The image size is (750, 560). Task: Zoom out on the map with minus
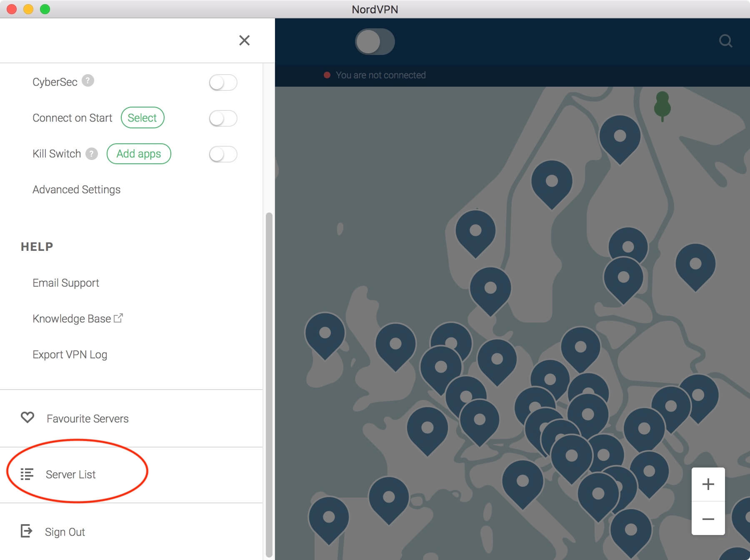tap(708, 519)
